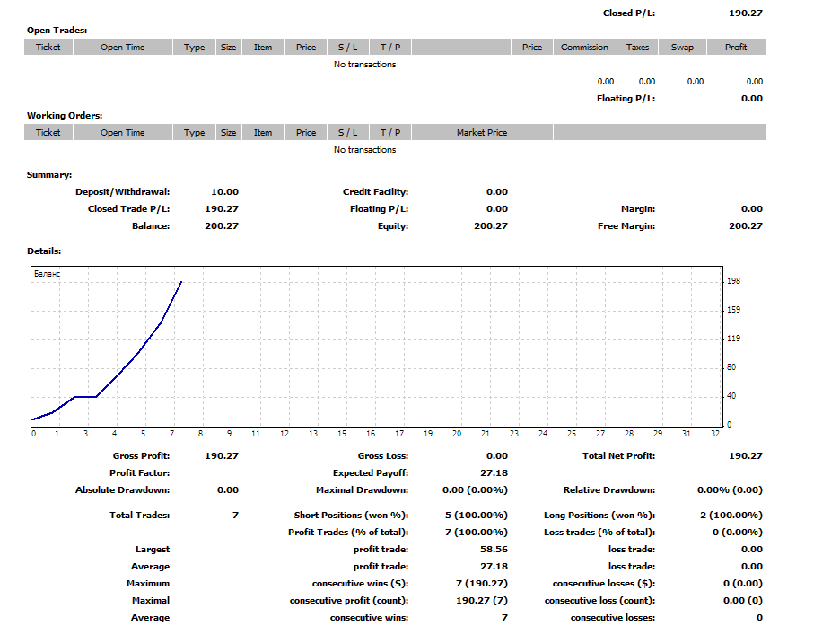The image size is (840, 626).
Task: Click the Free Margin value 200.27
Action: [745, 226]
